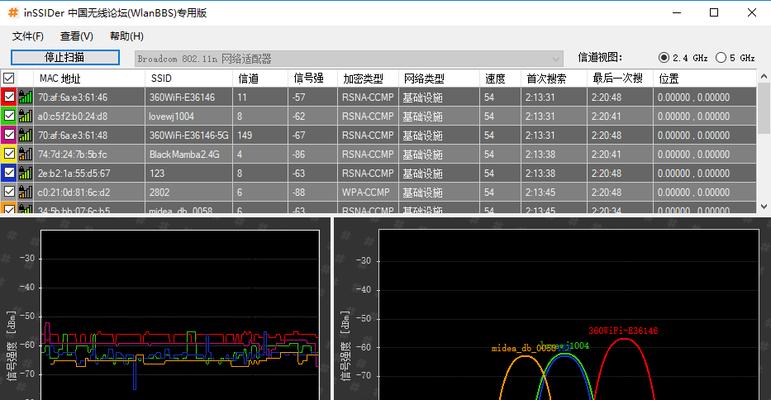This screenshot has width=771, height=400.
Task: Click the table scrollbar up arrow
Action: (764, 76)
